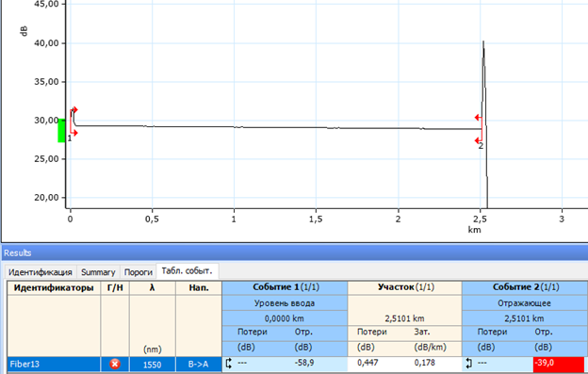Click the red fail status icon for Fiber13
This screenshot has width=588, height=374.
pyautogui.click(x=115, y=364)
